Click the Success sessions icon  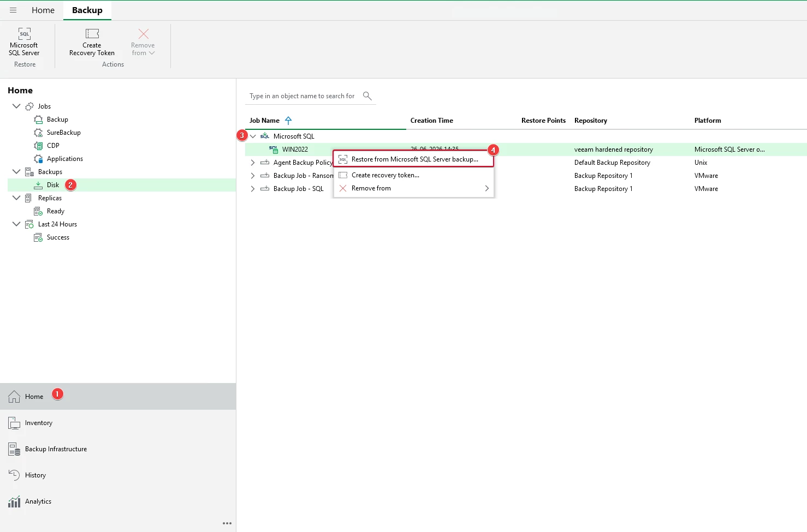point(38,237)
